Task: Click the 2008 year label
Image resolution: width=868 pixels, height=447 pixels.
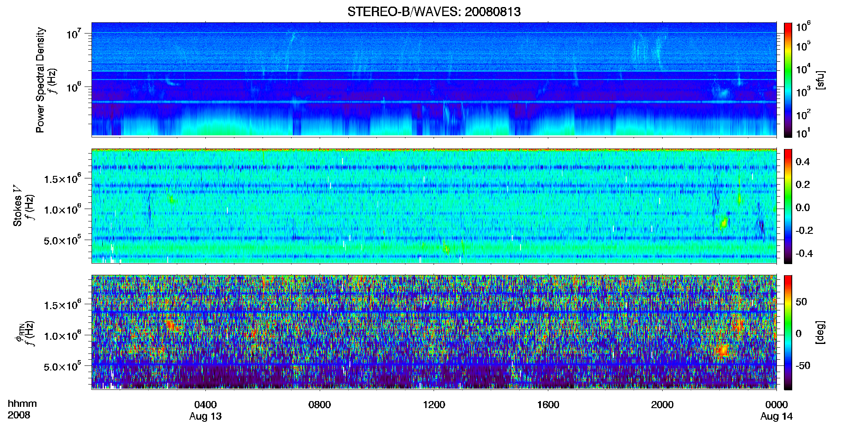Action: coord(19,415)
